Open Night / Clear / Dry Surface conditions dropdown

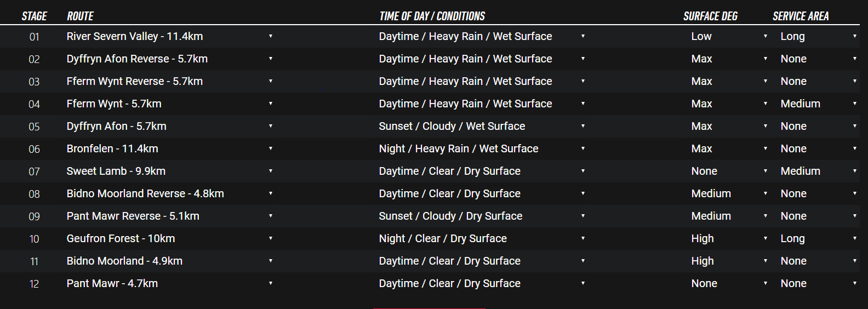[x=482, y=238]
